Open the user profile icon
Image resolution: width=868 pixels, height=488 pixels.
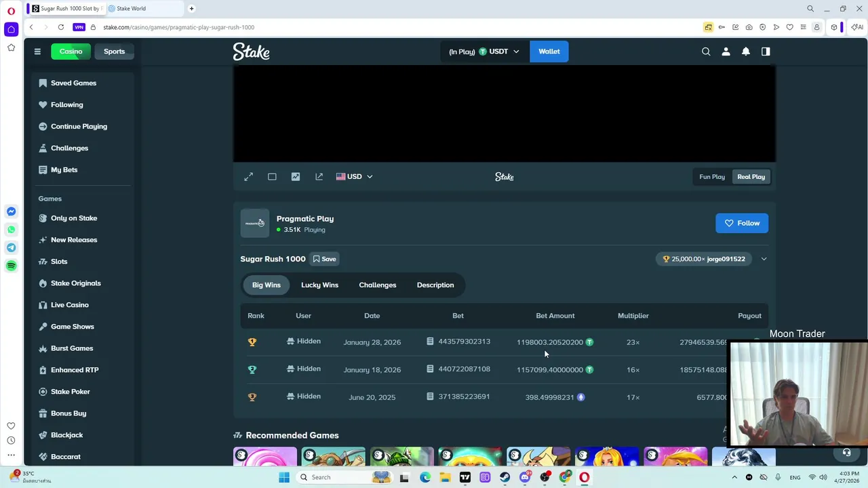726,52
